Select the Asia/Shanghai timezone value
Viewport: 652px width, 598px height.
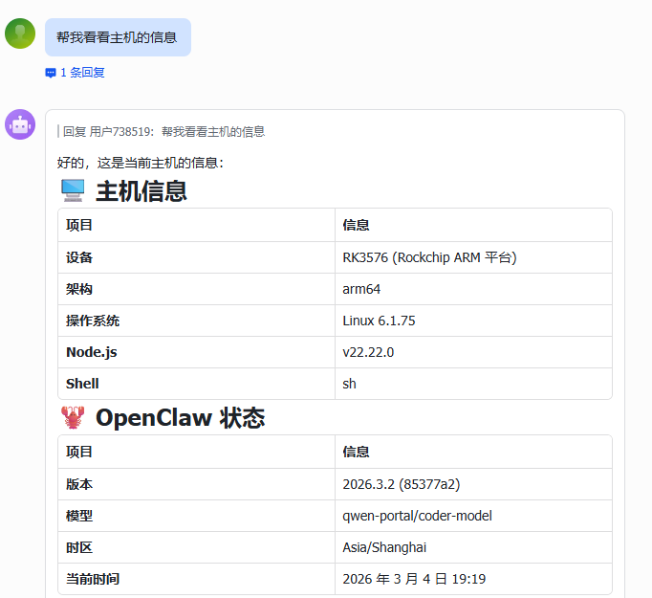pos(384,548)
